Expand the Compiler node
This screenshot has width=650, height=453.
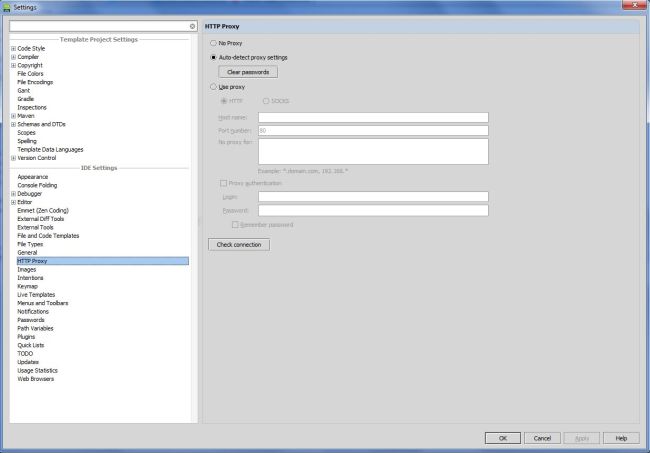click(13, 57)
